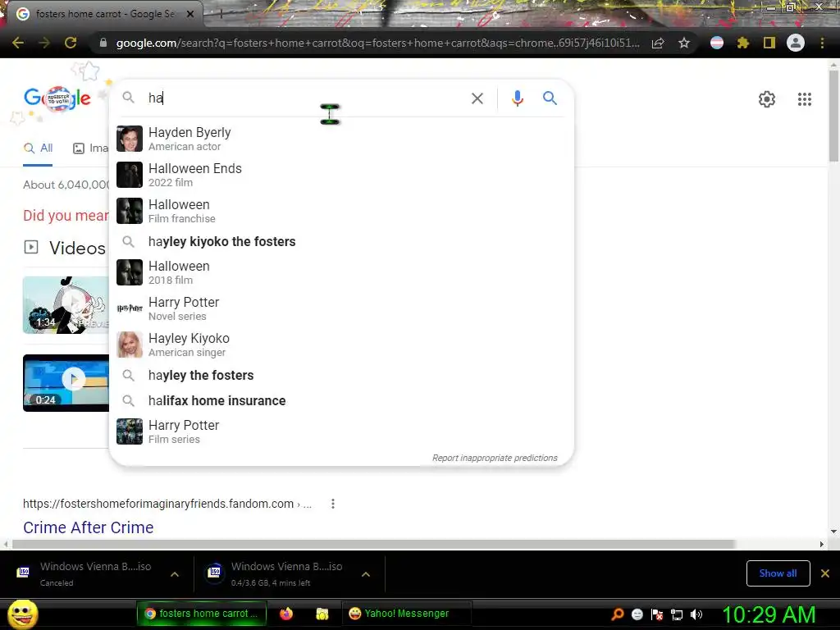Screen dimensions: 840x630
Task: Click the address bar URL
Action: pos(377,43)
